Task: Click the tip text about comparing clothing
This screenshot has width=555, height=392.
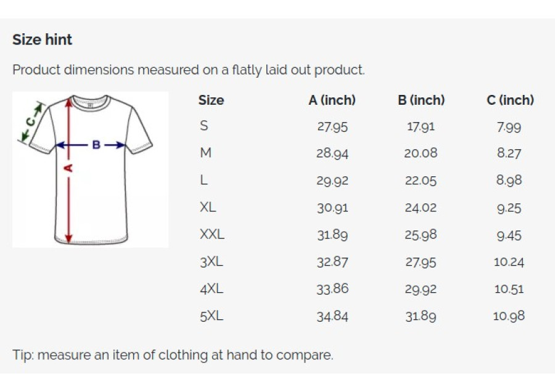Action: 173,355
